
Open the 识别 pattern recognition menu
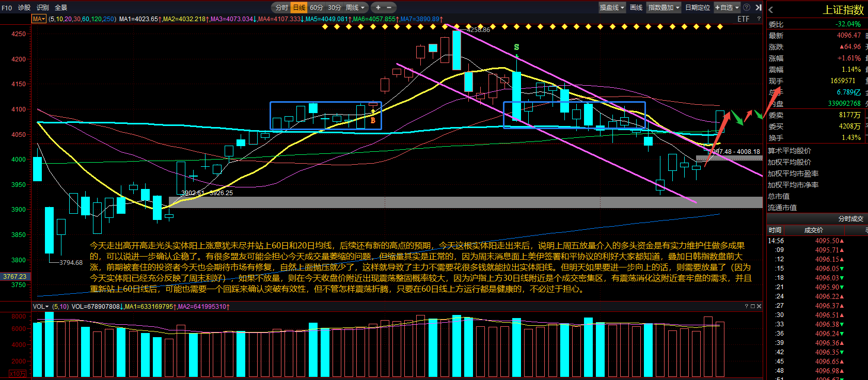(43, 7)
